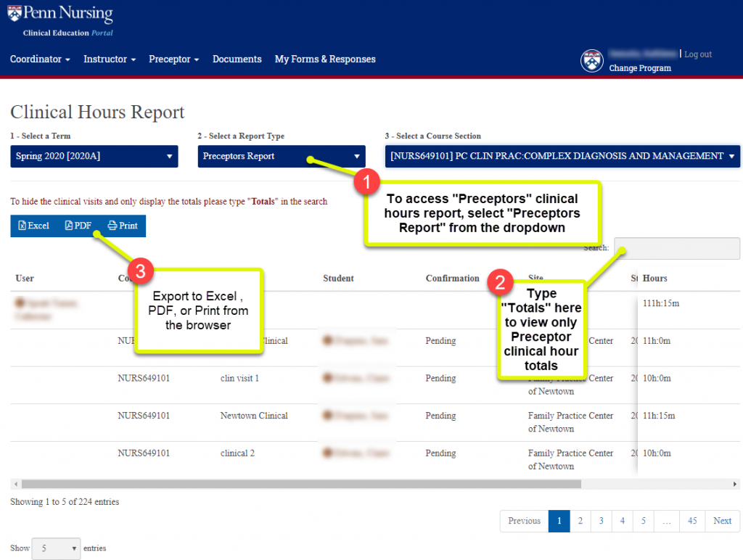743x560 pixels.
Task: Click the Penn Nursing shield logo
Action: click(x=15, y=14)
